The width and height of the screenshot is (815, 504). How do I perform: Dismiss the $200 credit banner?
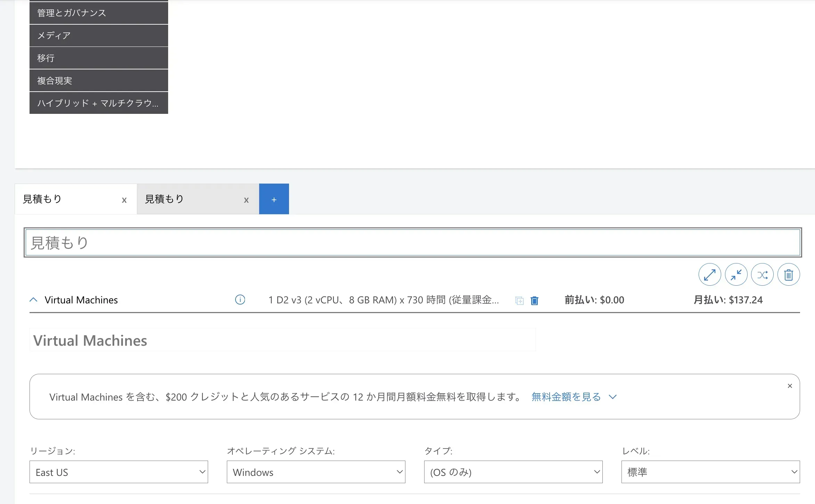point(790,386)
